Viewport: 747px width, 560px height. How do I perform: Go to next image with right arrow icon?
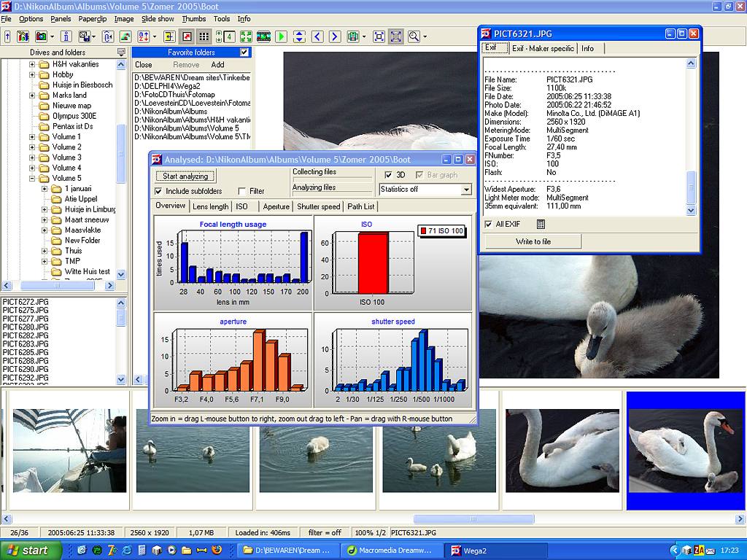pyautogui.click(x=335, y=36)
